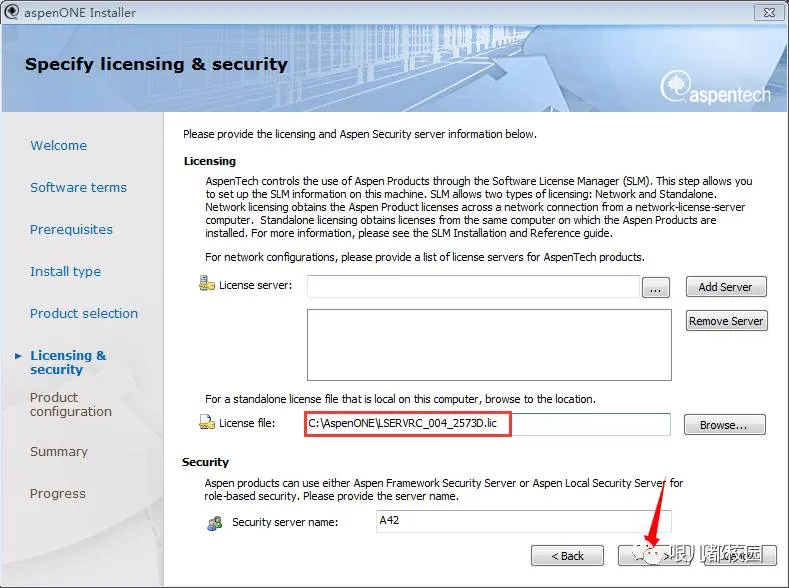This screenshot has height=588, width=789.
Task: Click the 'License file:' label
Action: click(247, 423)
